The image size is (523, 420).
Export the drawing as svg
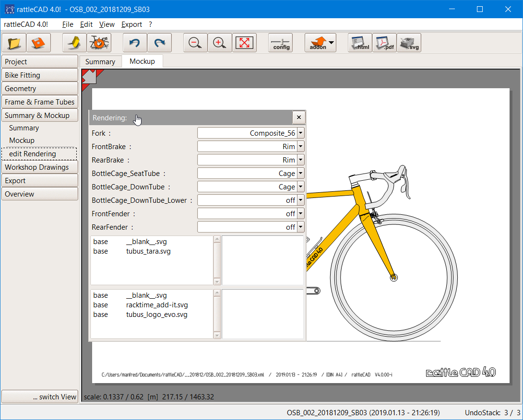(409, 43)
